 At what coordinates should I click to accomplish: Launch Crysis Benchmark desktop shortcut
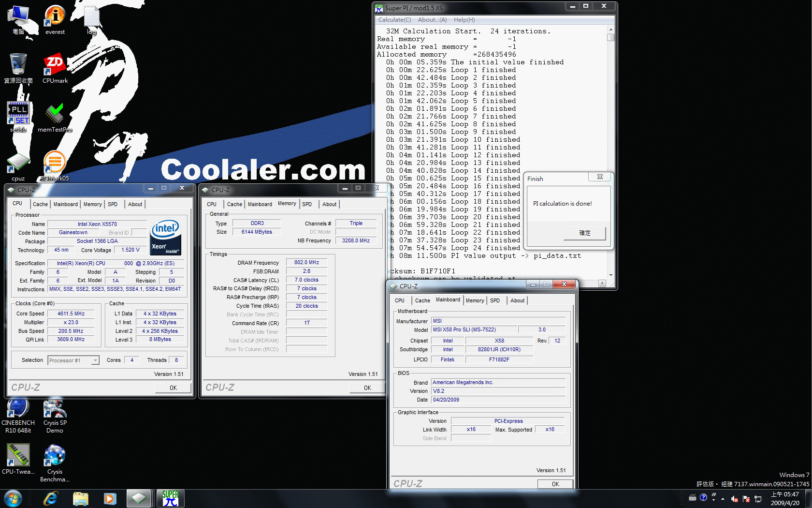coord(55,463)
